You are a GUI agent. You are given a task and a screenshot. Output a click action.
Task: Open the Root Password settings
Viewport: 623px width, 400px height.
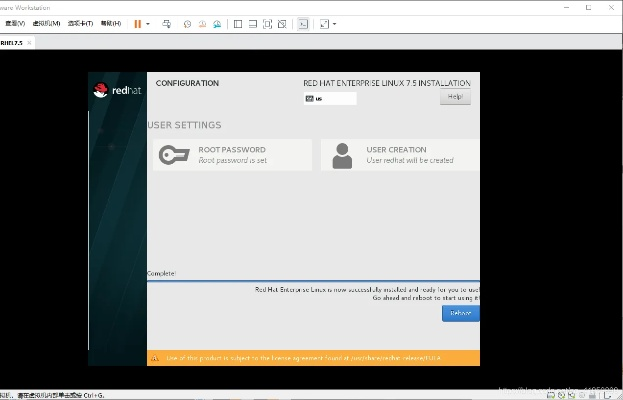tap(231, 155)
